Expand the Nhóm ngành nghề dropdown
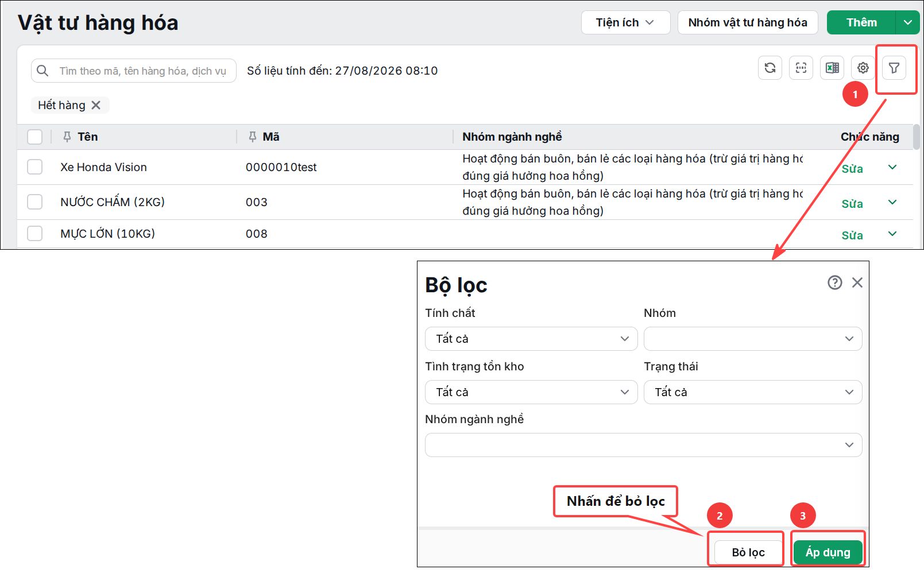The height and width of the screenshot is (573, 924). point(644,445)
